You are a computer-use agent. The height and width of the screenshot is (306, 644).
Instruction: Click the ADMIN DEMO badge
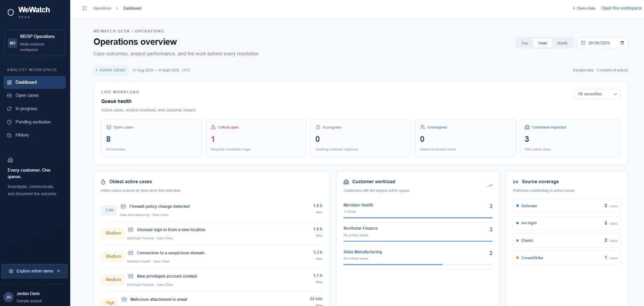(111, 70)
